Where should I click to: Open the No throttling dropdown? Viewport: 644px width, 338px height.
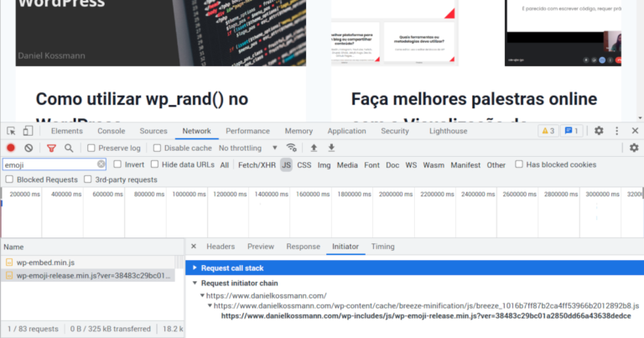[247, 148]
